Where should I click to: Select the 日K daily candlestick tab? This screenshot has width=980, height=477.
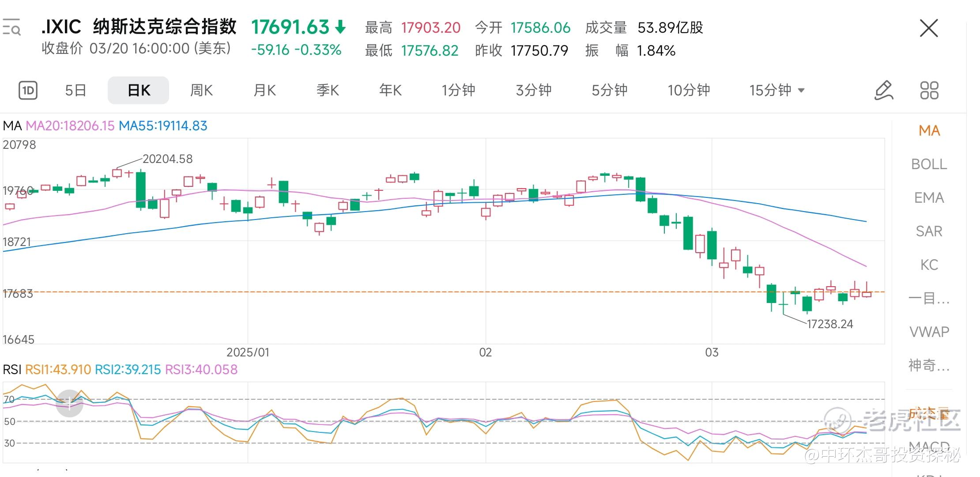pos(138,91)
